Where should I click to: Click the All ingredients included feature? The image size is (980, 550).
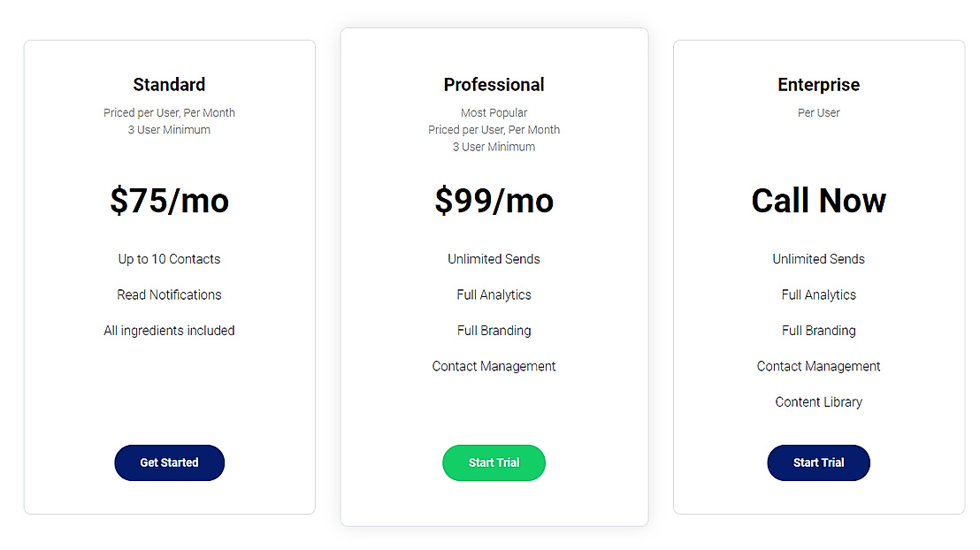coord(169,330)
